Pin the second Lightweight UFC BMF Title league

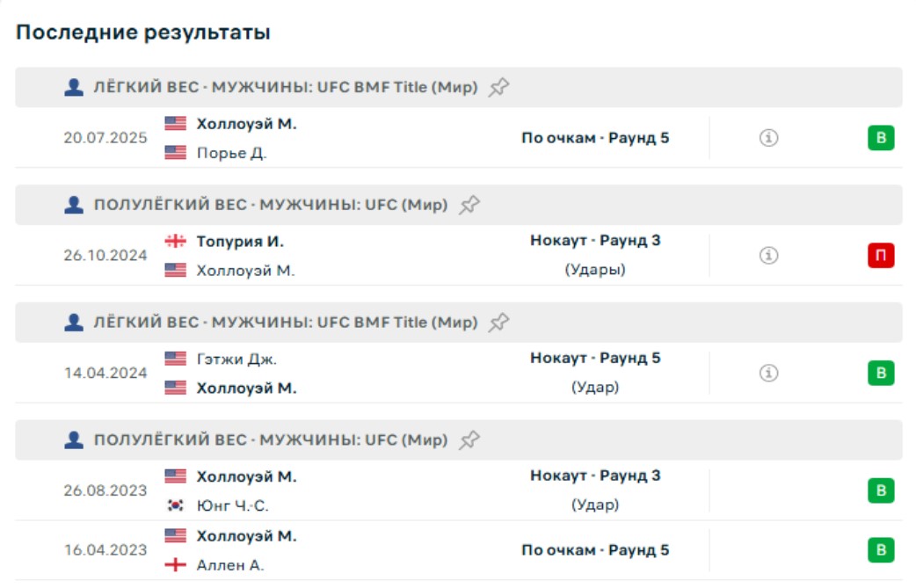point(499,323)
